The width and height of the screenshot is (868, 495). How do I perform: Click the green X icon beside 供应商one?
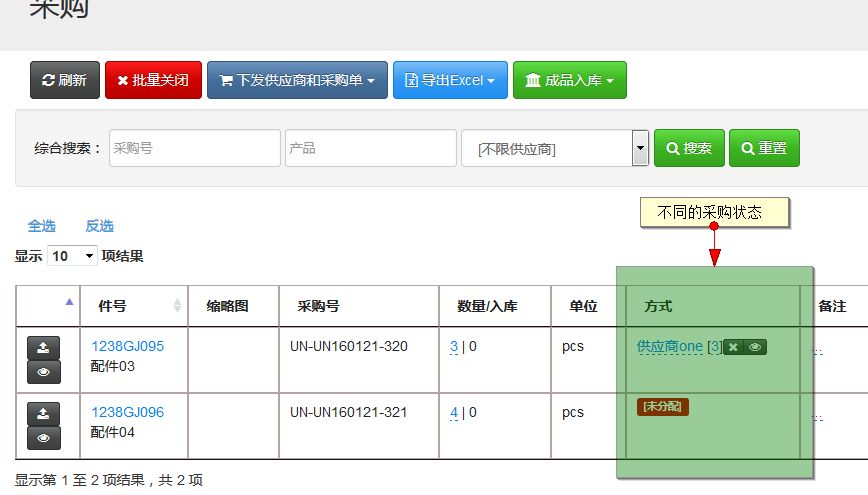pos(733,347)
